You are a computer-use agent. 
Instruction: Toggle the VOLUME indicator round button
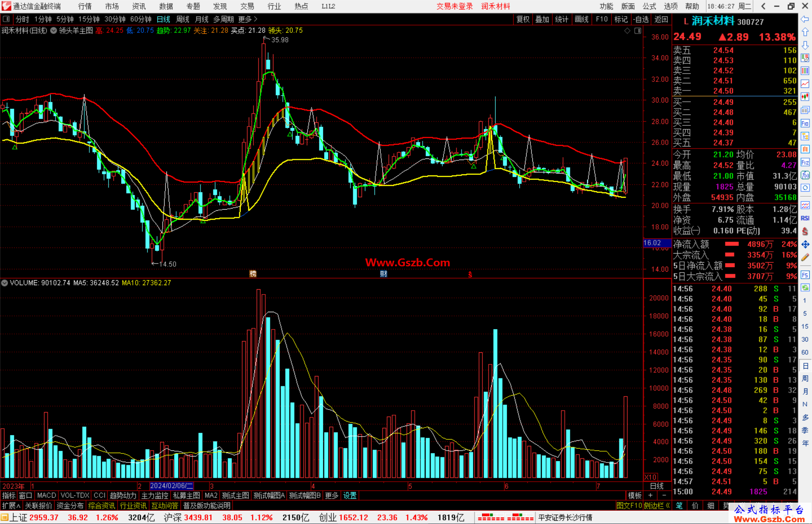5,283
